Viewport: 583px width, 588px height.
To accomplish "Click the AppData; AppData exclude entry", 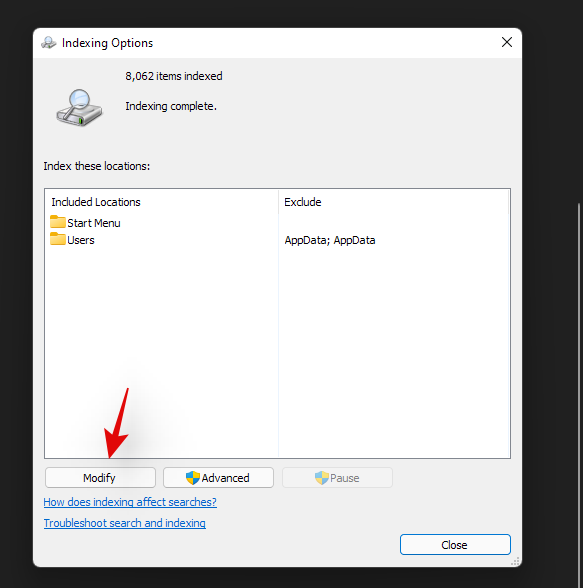I will (330, 240).
